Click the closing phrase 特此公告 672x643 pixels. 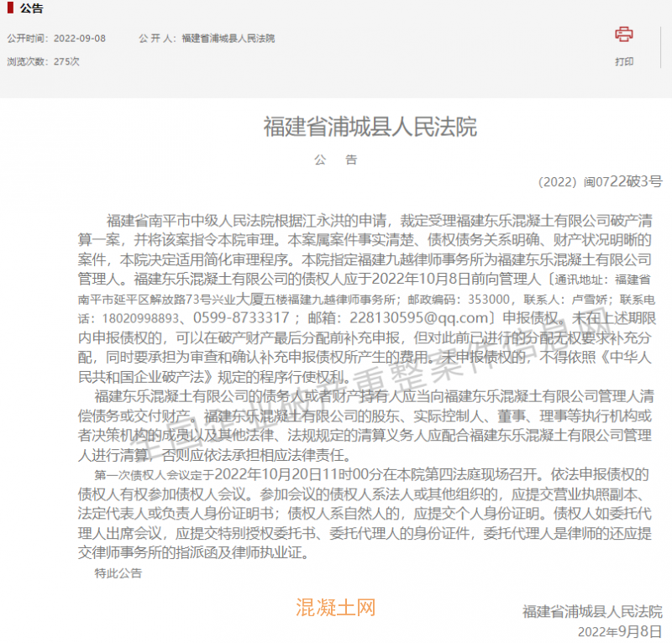point(118,574)
